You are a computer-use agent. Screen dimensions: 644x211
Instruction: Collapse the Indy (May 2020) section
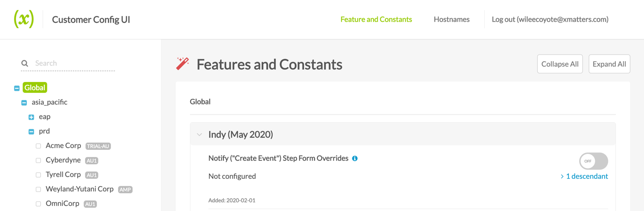coord(199,134)
